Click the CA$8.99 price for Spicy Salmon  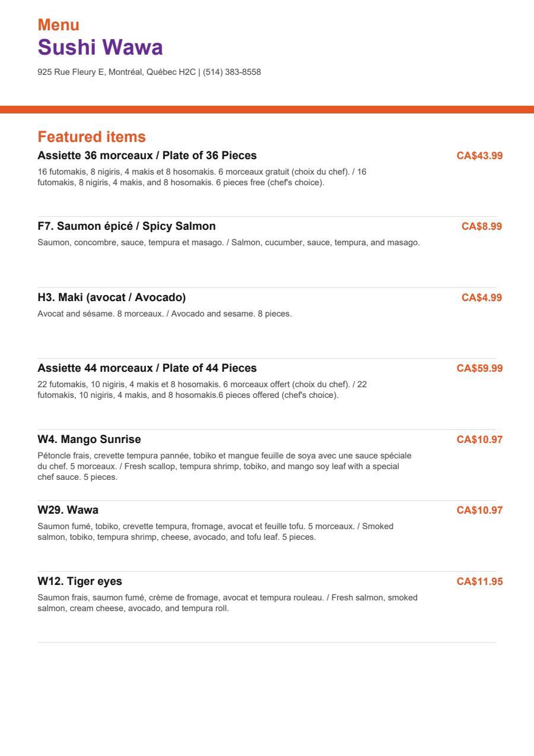[x=482, y=226]
